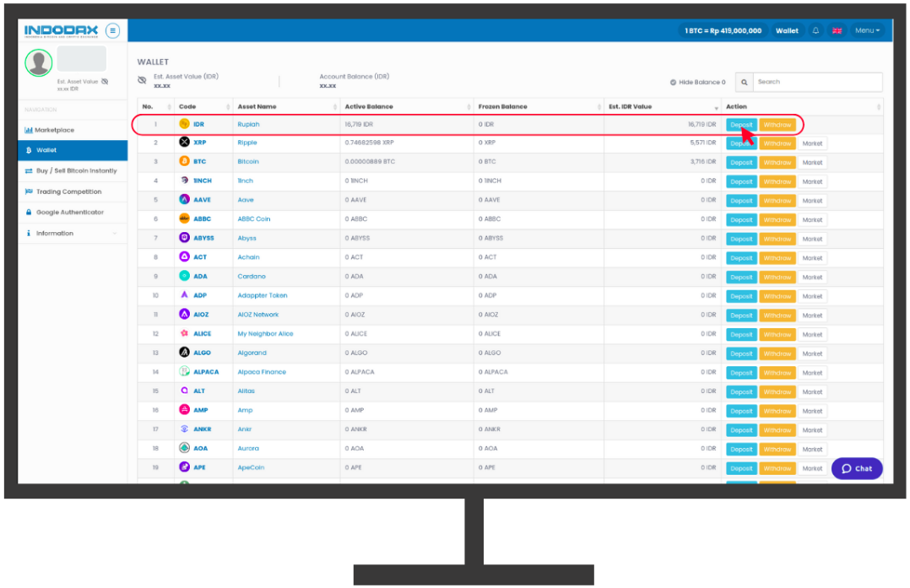Open the user profile avatar
Image resolution: width=910 pixels, height=588 pixels.
(39, 62)
